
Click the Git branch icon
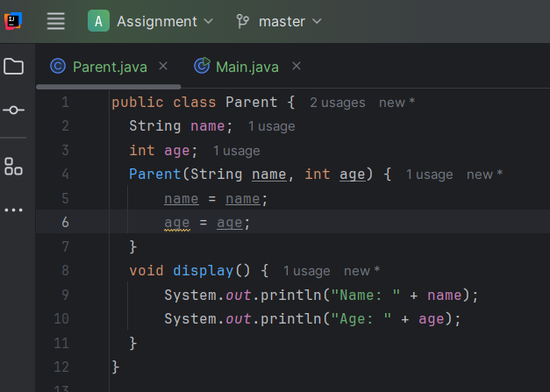pos(242,21)
